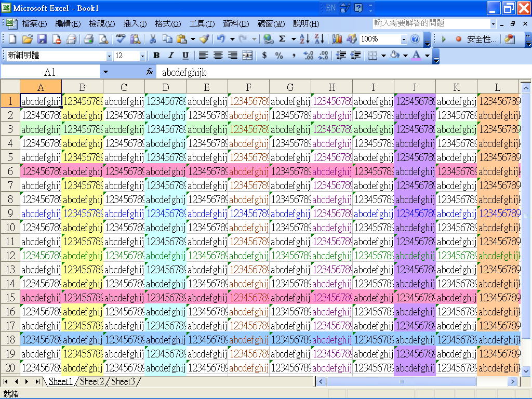Viewport: 532px width, 399px height.
Task: Expand the Undo history arrow
Action: pyautogui.click(x=232, y=39)
